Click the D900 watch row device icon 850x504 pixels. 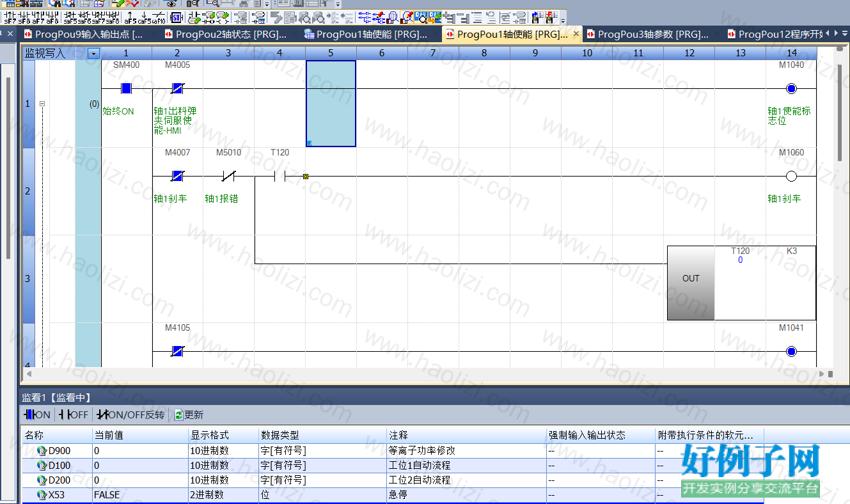(x=42, y=450)
